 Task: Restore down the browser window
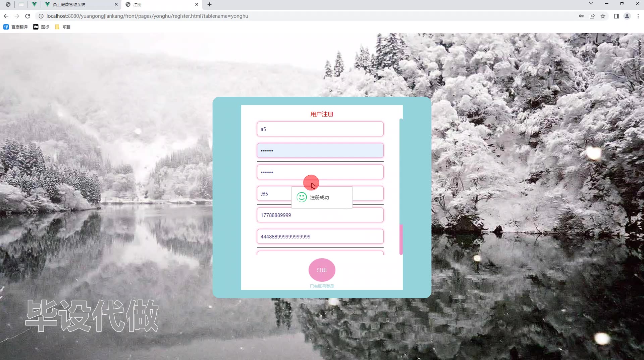(622, 4)
